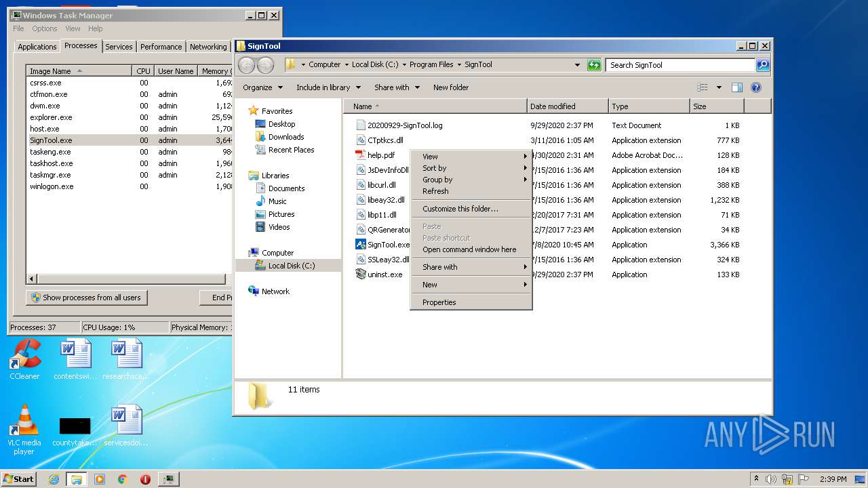Click Show processes from all users
The image size is (868, 488).
(x=86, y=298)
